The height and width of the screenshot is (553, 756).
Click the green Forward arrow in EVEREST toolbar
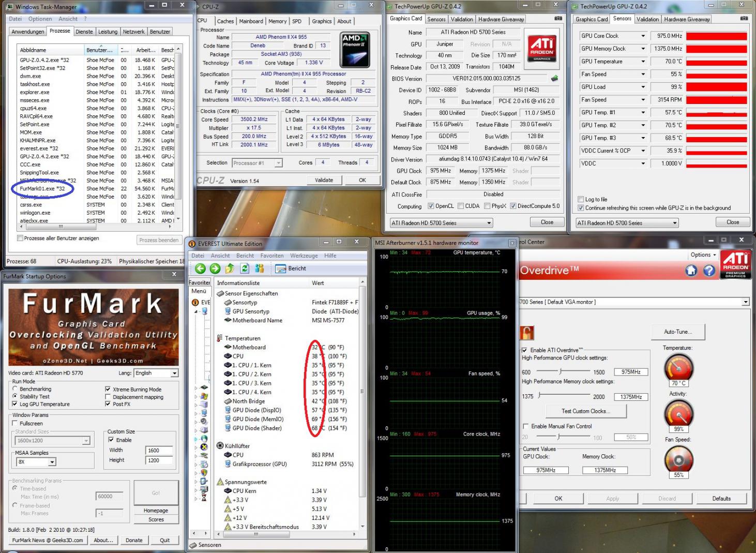(x=215, y=268)
